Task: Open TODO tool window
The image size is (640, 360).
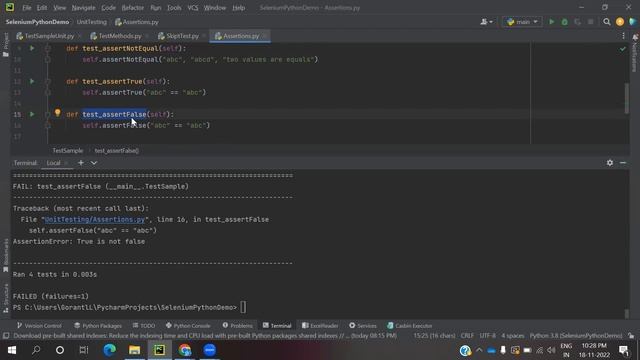Action: [x=144, y=326]
